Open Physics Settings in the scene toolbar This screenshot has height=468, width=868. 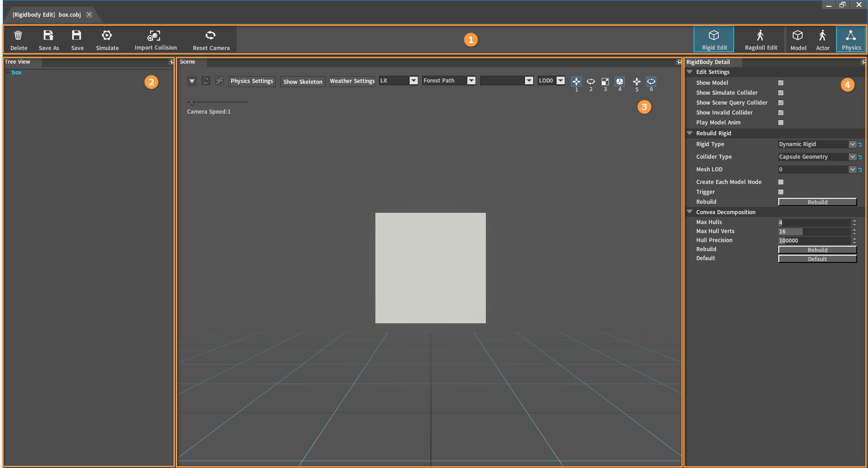pos(251,81)
